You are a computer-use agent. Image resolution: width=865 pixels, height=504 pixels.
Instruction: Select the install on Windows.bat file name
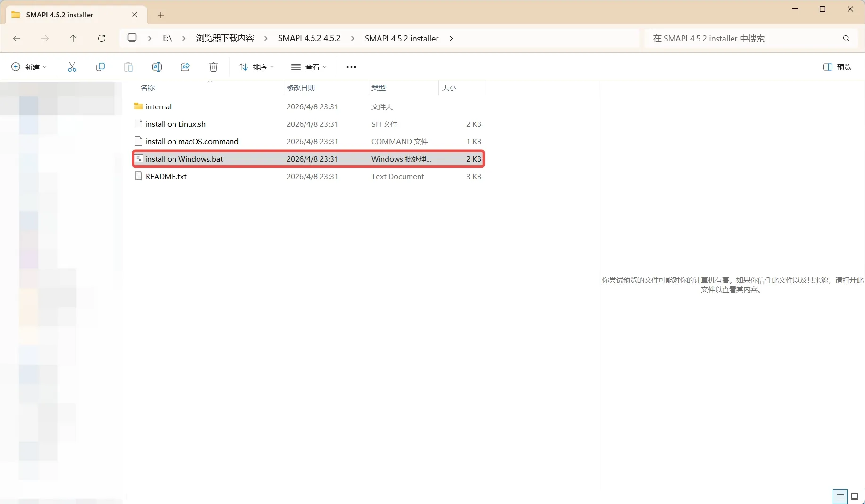pyautogui.click(x=184, y=159)
